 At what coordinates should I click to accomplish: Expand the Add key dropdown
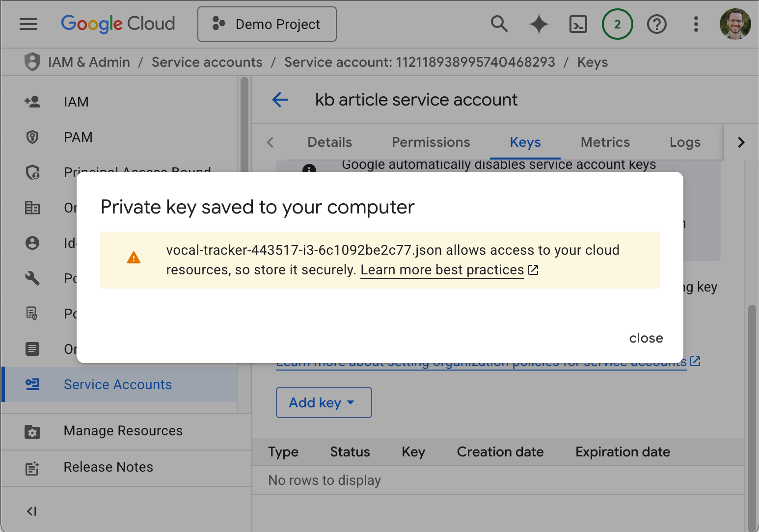tap(324, 402)
